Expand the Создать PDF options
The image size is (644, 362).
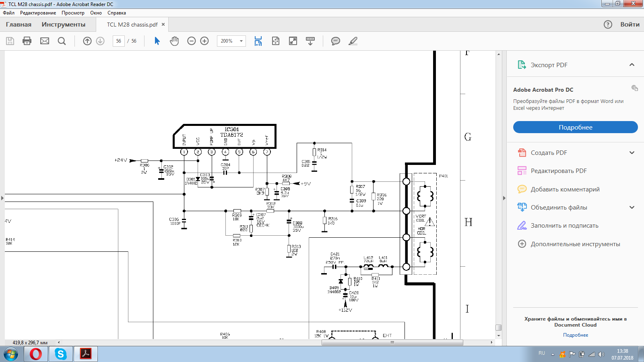[632, 153]
